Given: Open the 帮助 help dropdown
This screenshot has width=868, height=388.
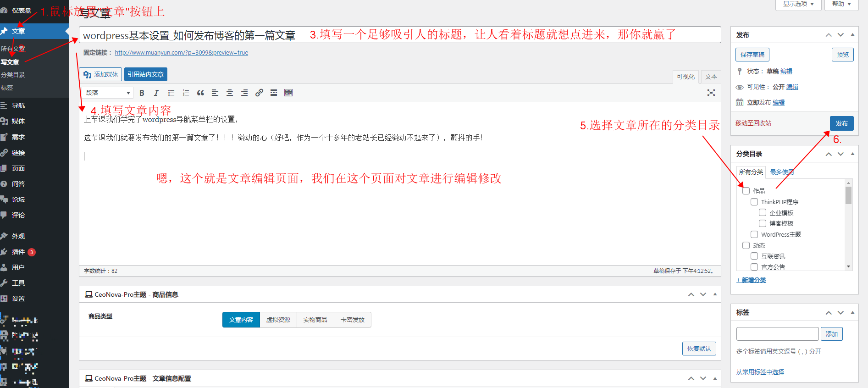Looking at the screenshot, I should tap(841, 4).
